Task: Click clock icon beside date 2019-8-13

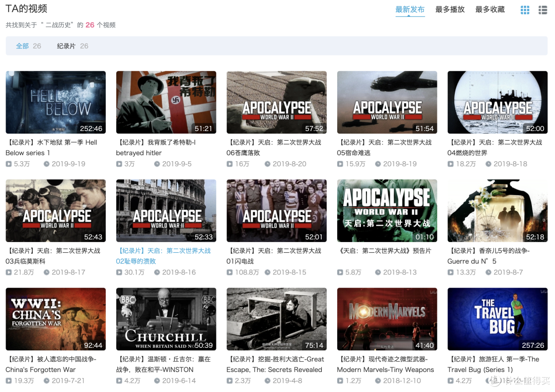Action: [378, 272]
